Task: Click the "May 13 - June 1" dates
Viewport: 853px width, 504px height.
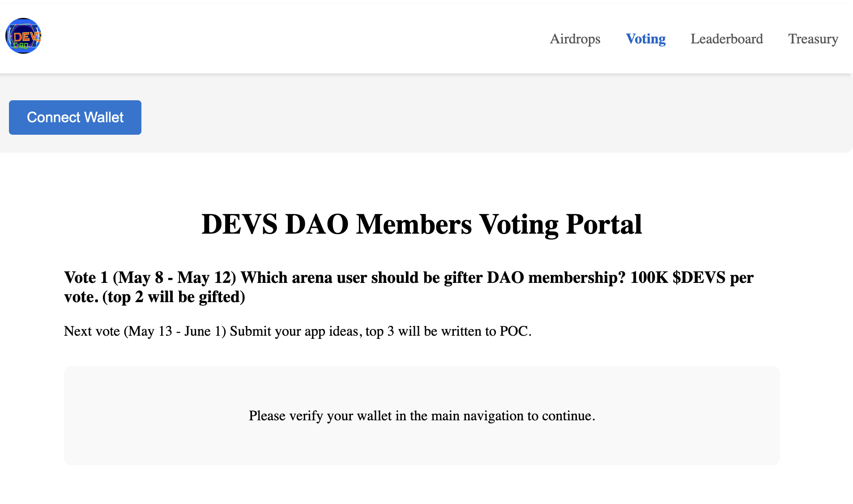Action: tap(175, 331)
